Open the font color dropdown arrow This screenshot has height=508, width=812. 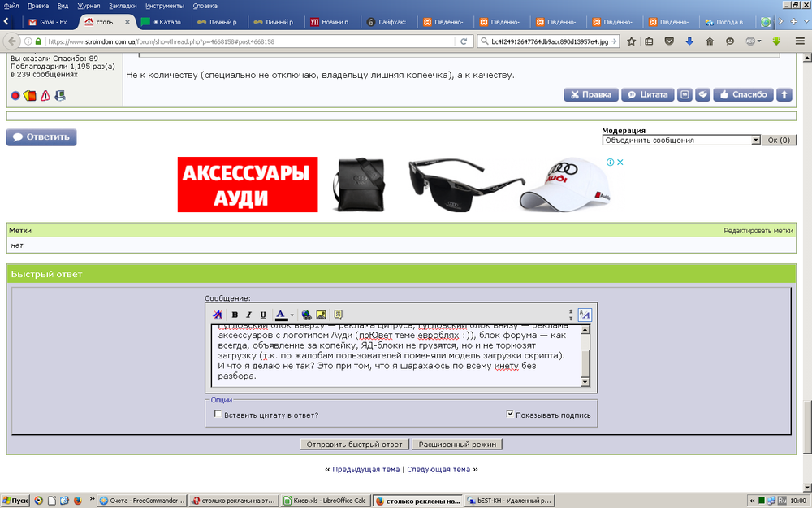click(290, 315)
